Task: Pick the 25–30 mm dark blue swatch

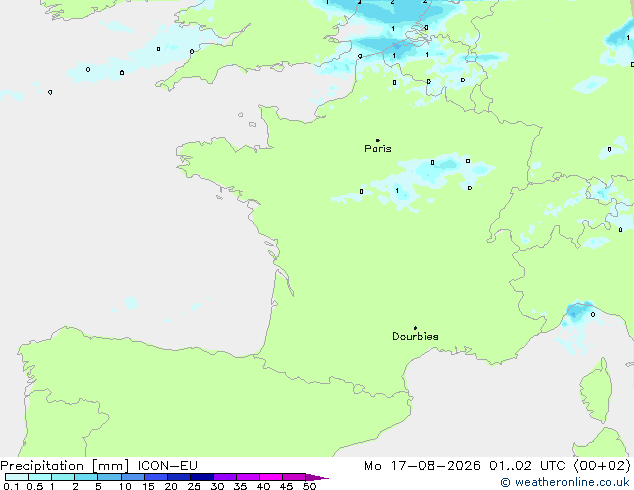Action: 201,477
